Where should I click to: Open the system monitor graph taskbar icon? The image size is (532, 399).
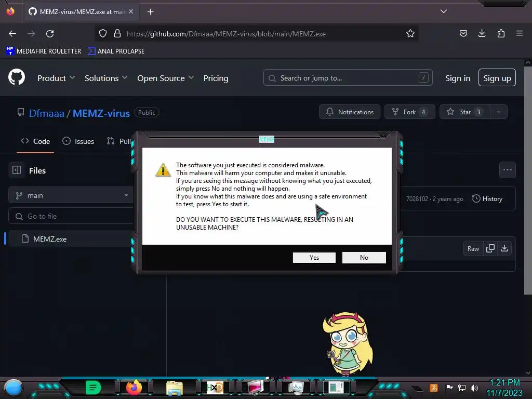(296, 388)
